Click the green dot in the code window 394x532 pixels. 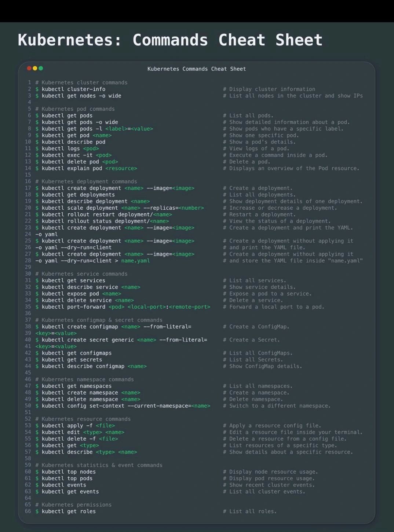point(41,68)
